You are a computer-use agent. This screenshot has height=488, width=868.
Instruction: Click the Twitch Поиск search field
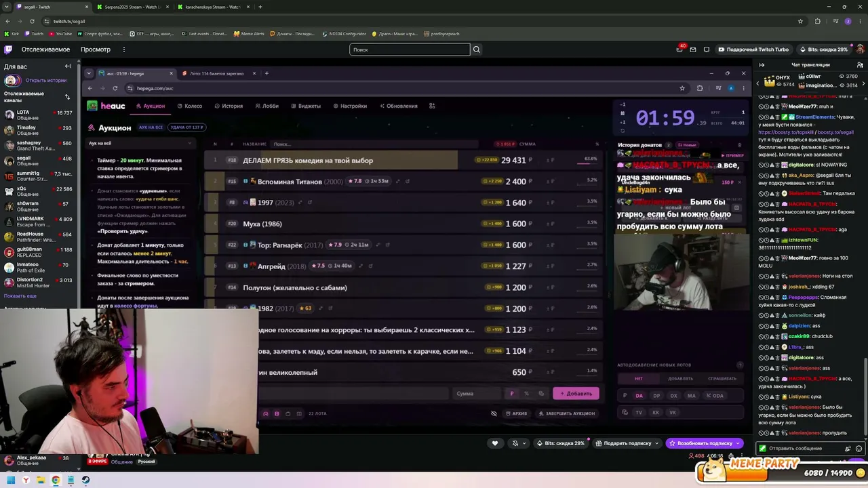[x=410, y=49]
